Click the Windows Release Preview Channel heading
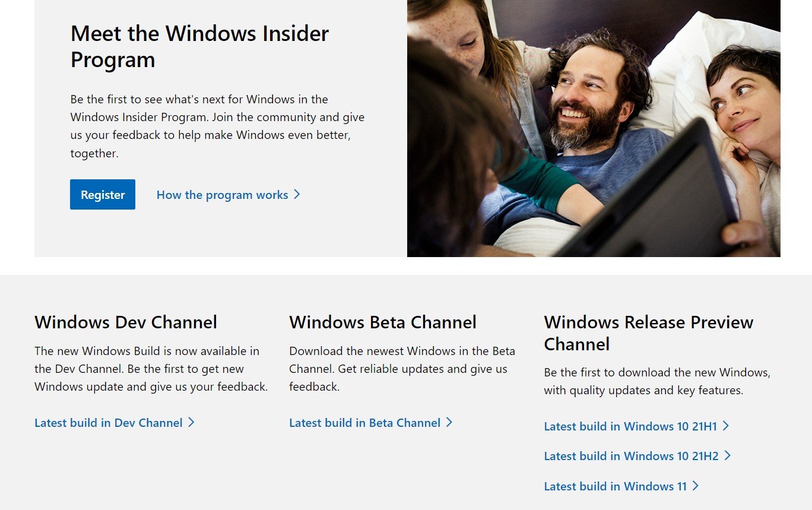The height and width of the screenshot is (510, 812). click(x=648, y=333)
